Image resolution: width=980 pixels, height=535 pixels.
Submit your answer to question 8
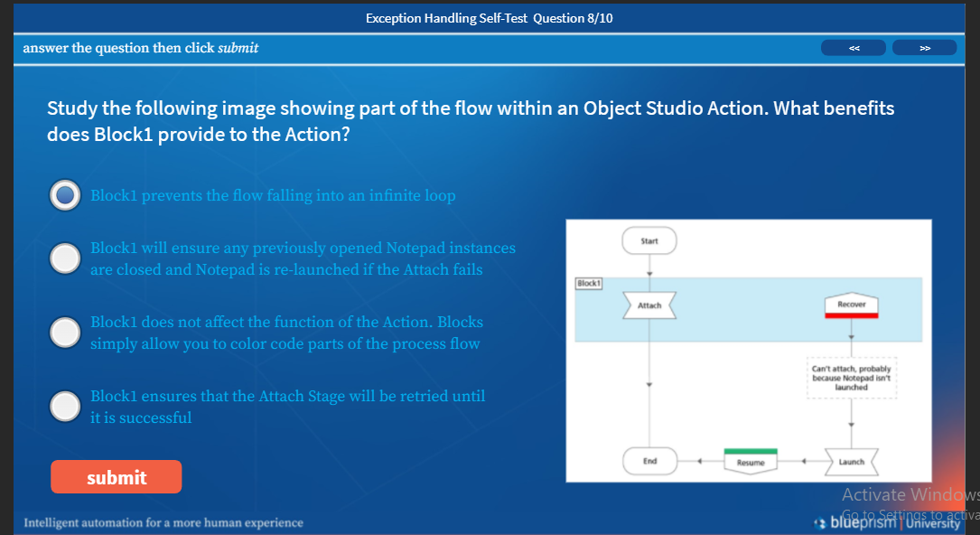tap(116, 476)
